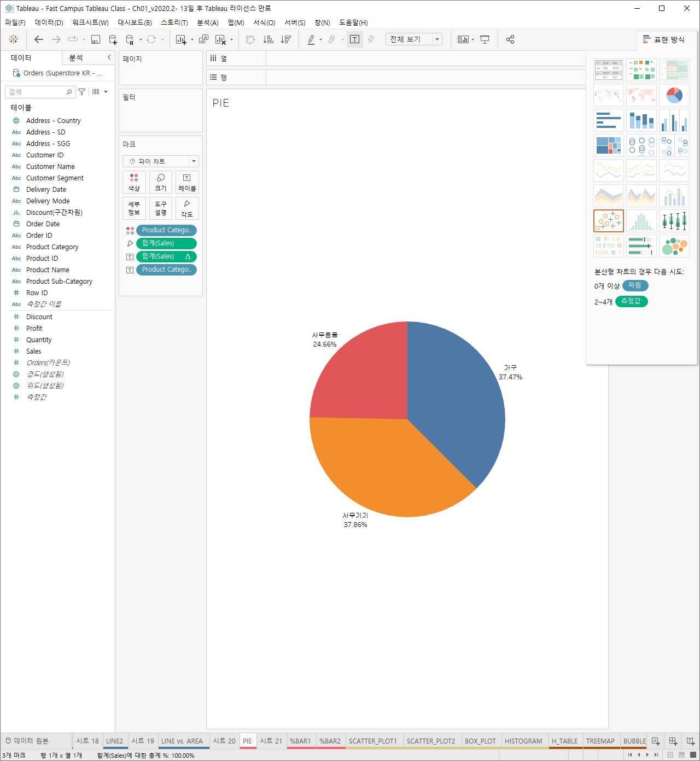Open the 분석(A) menu

(208, 22)
